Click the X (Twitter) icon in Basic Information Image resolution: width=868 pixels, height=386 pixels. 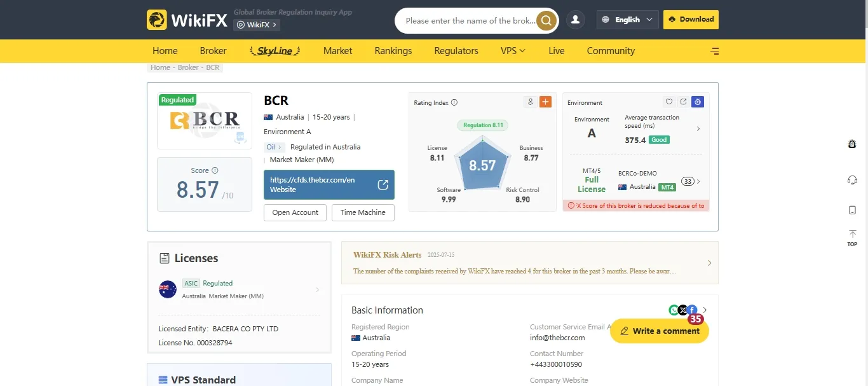tap(683, 310)
